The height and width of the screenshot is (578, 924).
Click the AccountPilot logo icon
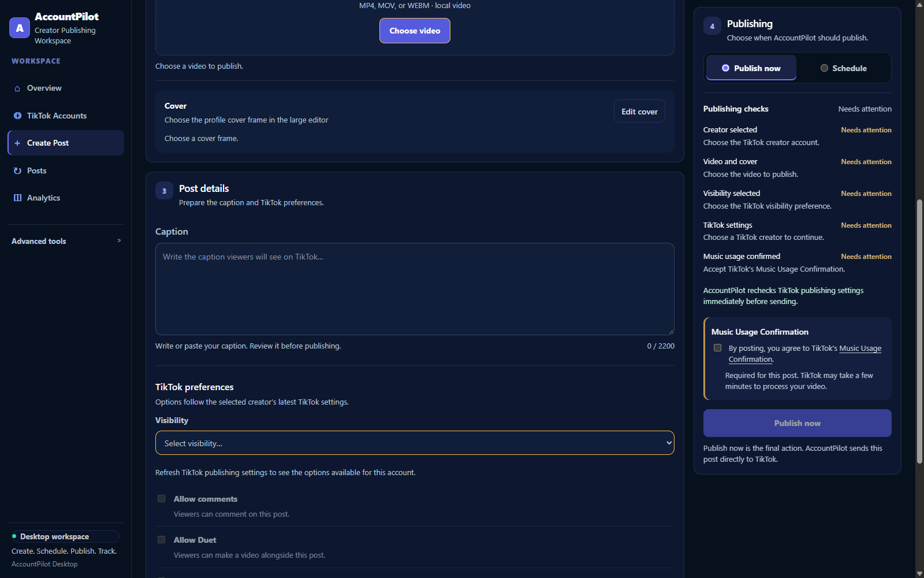[20, 28]
